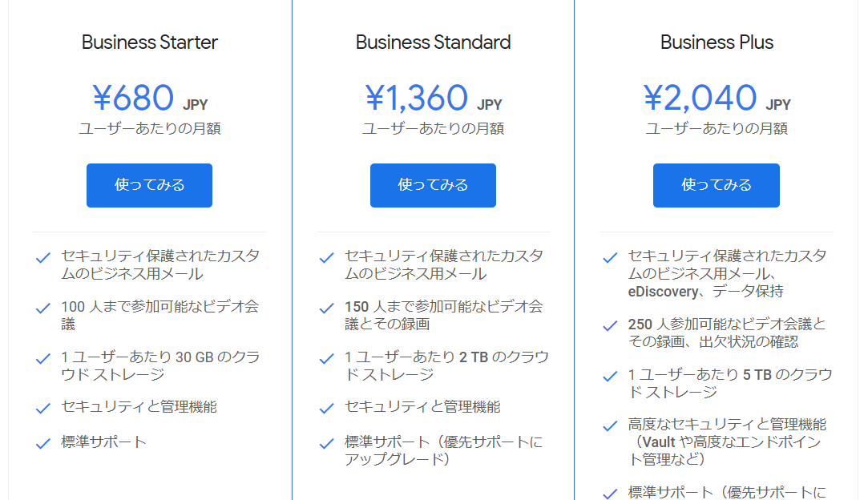Viewport: 868px width, 500px height.
Task: Click the ¥2,040 JPY price
Action: tap(717, 98)
